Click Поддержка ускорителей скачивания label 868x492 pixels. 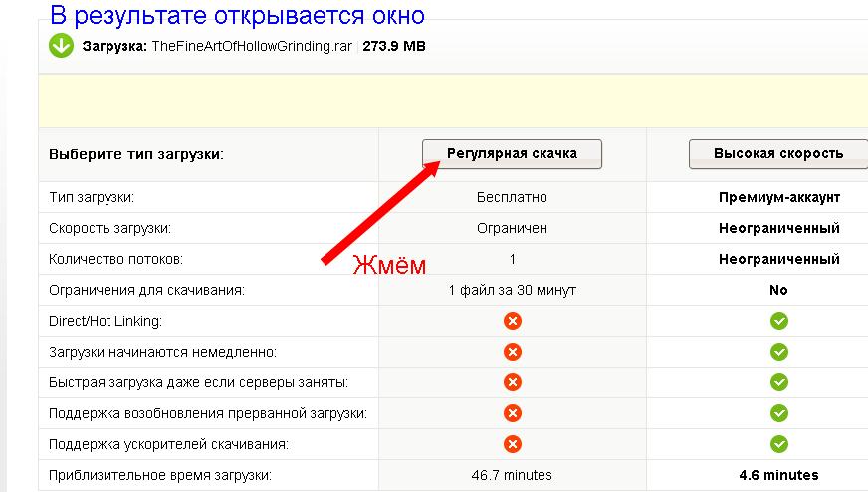169,444
